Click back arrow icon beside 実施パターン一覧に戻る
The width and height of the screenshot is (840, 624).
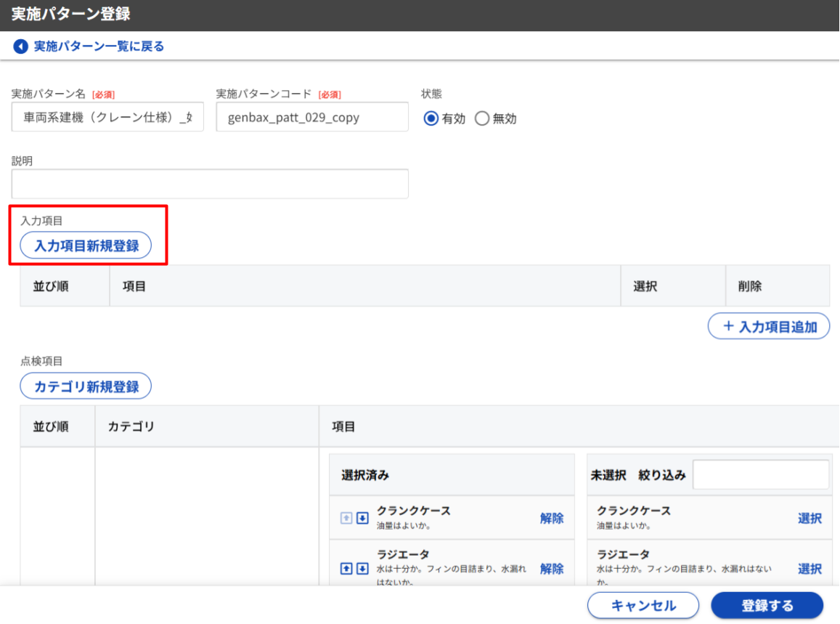click(x=20, y=46)
